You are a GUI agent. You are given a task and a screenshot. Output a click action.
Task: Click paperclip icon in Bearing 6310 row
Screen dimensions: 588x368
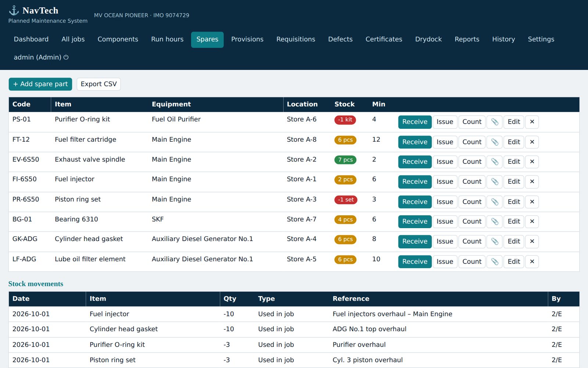coord(495,221)
